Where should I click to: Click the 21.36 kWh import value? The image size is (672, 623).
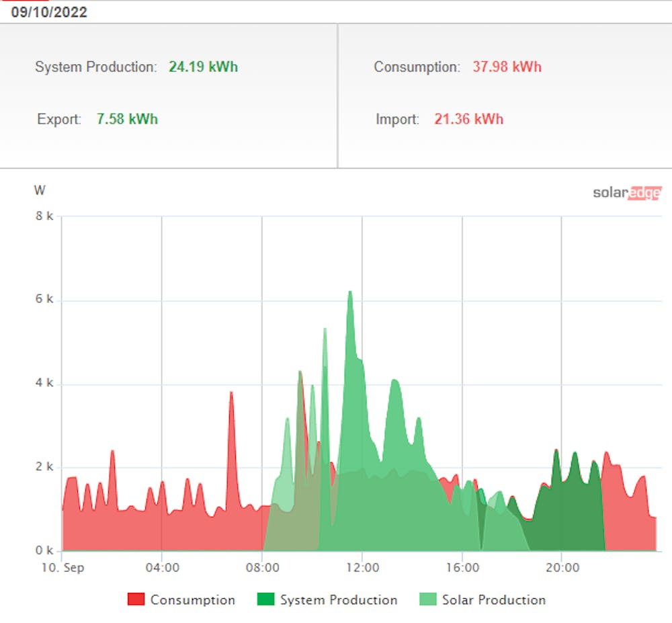point(469,119)
